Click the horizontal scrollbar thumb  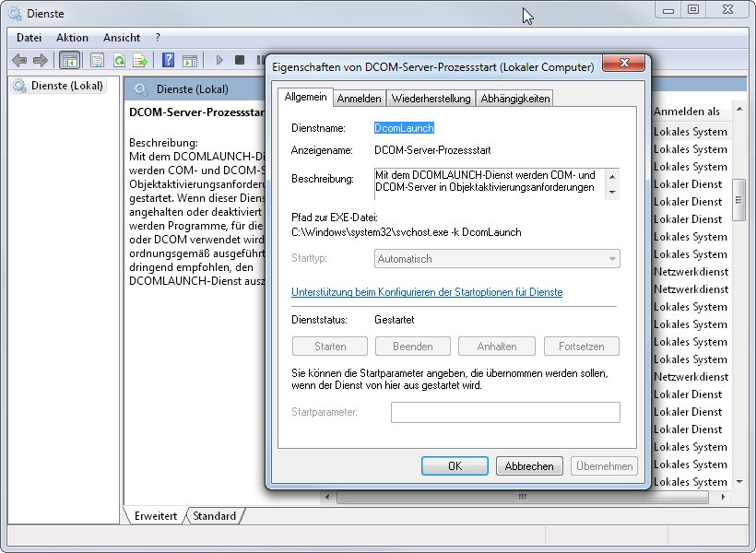523,497
